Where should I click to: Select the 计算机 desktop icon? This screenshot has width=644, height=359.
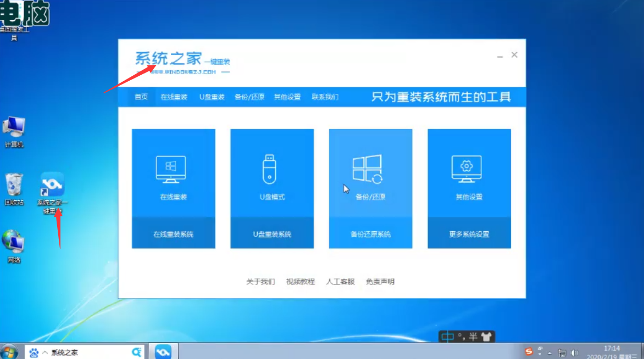click(14, 131)
